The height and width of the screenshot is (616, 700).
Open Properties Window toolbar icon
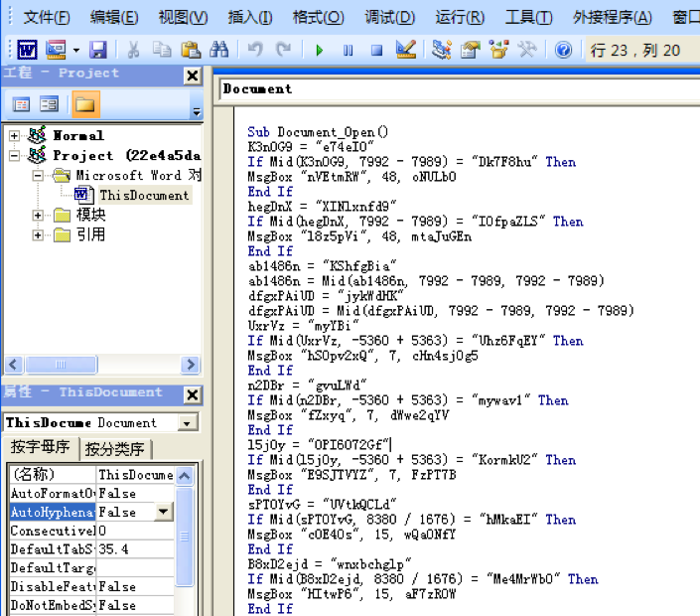coord(471,50)
